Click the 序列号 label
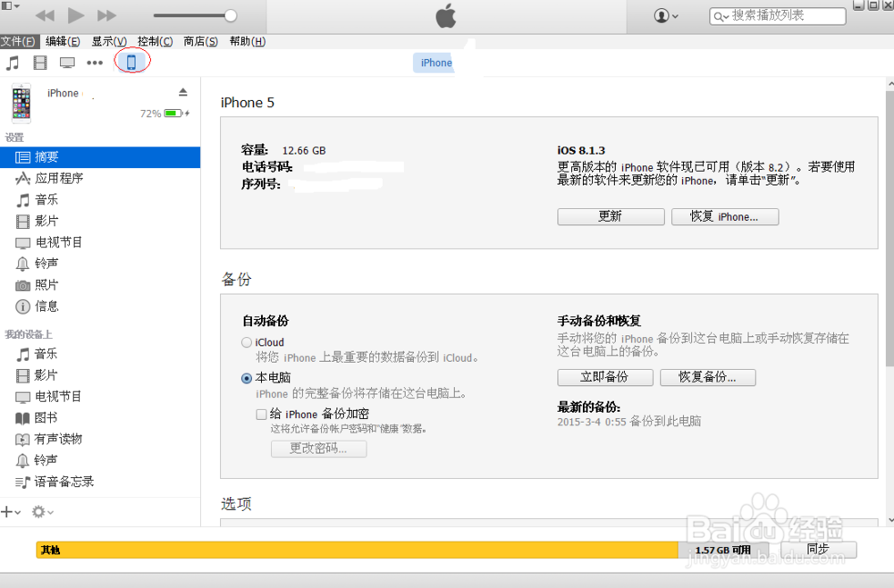The image size is (894, 588). point(261,184)
